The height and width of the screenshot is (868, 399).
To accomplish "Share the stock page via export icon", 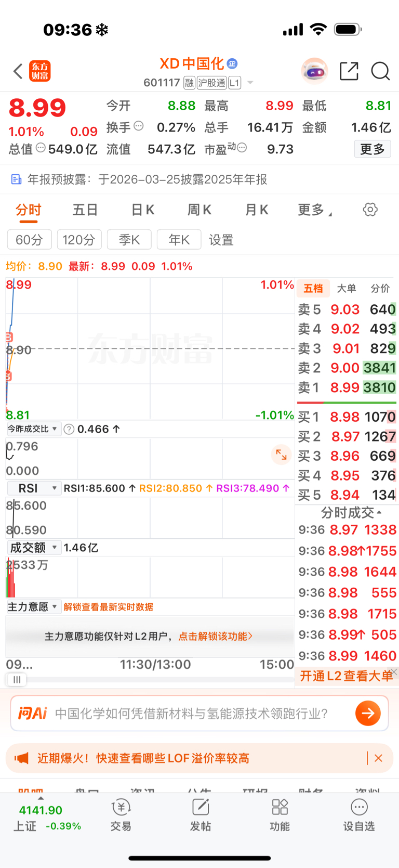I will 349,71.
